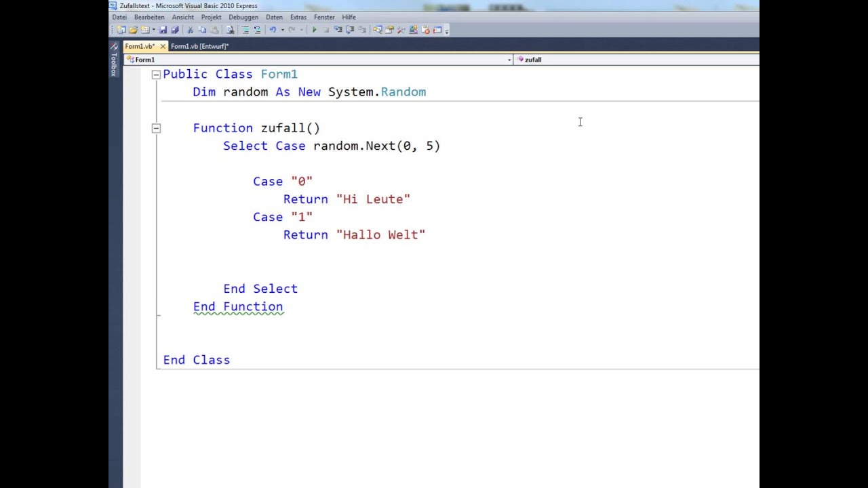Click the Copy icon in toolbar
The width and height of the screenshot is (868, 488).
(x=201, y=30)
